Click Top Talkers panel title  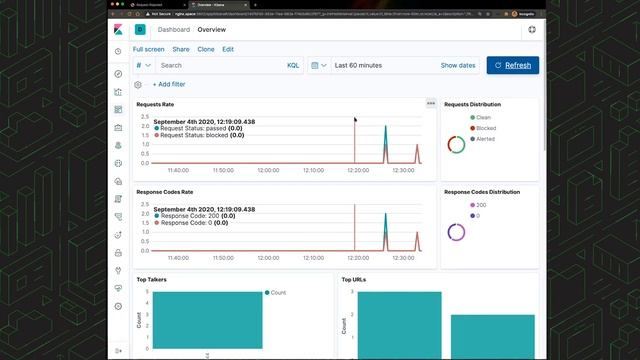coord(151,280)
